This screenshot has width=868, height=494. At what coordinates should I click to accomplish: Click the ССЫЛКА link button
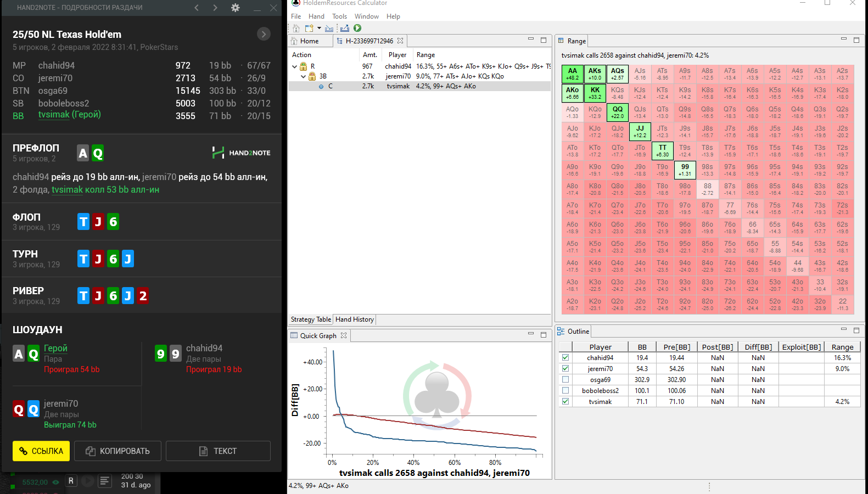pos(41,451)
